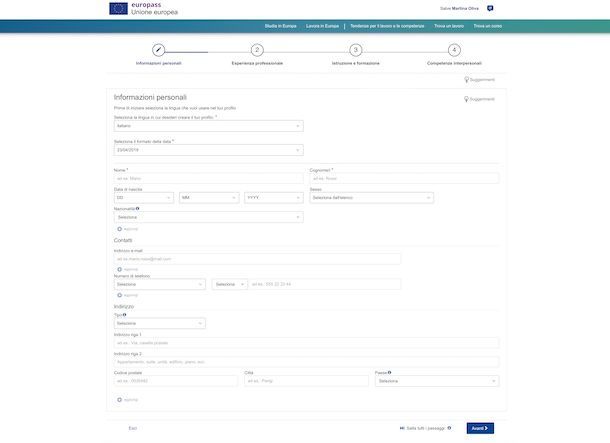Click the plus icon to add nationality
The width and height of the screenshot is (610, 443).
pos(119,229)
